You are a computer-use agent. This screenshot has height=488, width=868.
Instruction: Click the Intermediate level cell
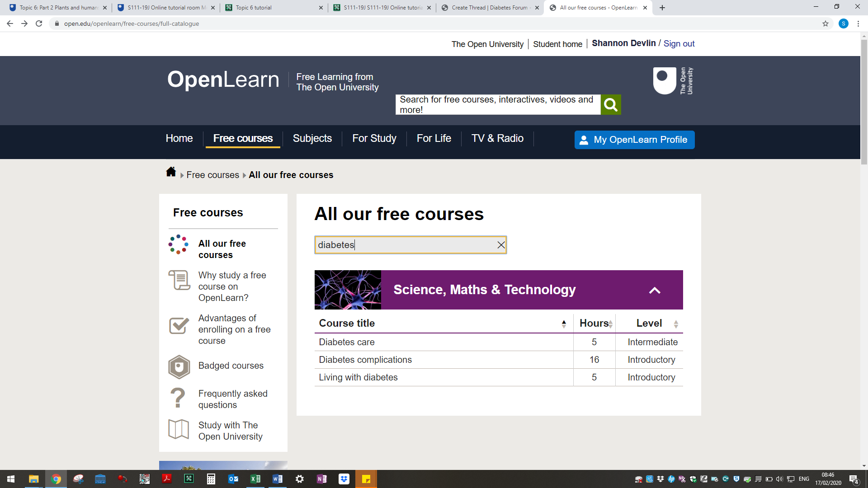652,343
